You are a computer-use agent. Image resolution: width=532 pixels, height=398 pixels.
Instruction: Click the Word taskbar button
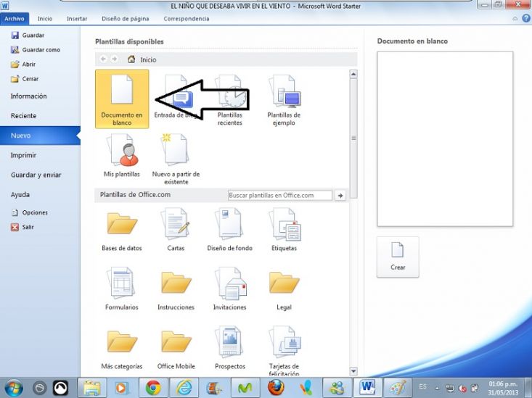(x=368, y=388)
